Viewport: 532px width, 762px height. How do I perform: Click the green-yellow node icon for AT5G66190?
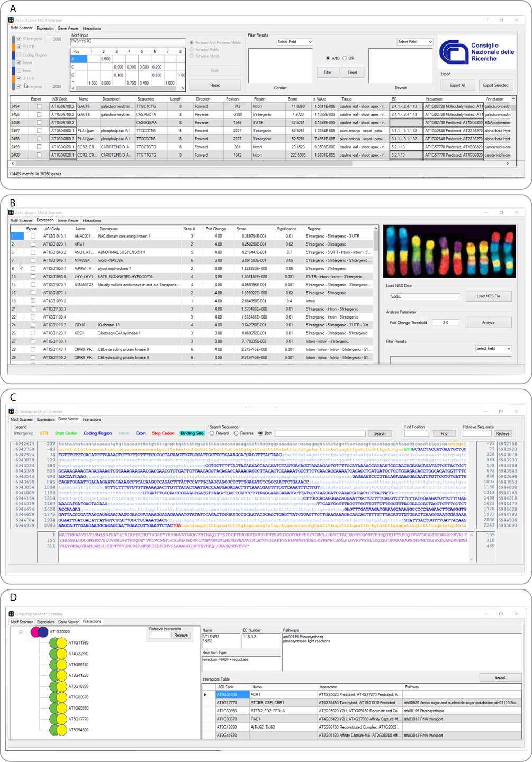pyautogui.click(x=58, y=665)
